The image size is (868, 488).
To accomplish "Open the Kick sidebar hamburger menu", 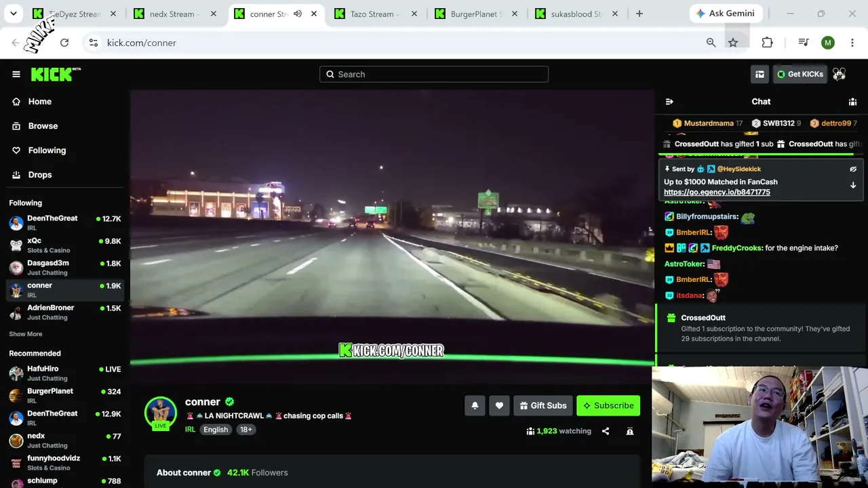I will [x=16, y=75].
